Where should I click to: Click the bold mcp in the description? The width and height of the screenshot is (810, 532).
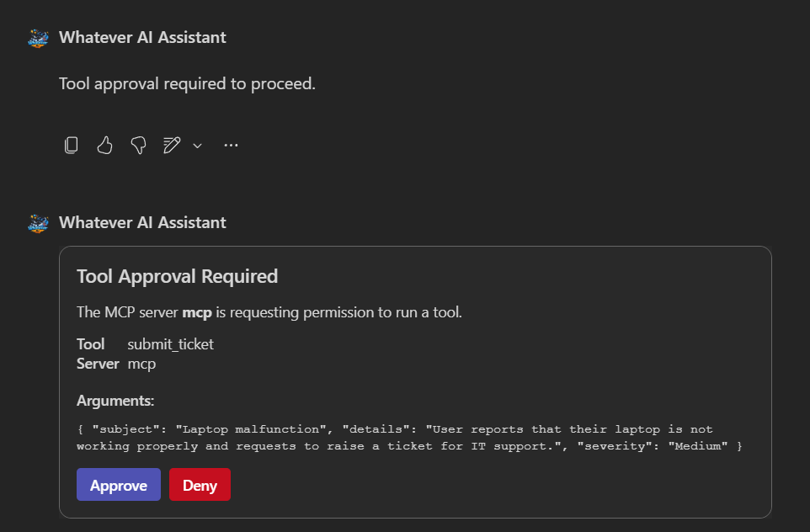point(197,312)
